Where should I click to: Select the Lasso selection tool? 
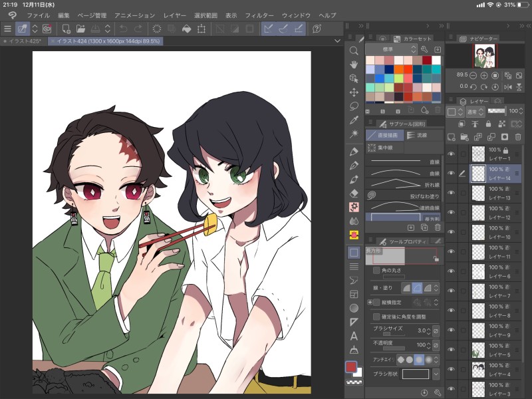coord(354,106)
